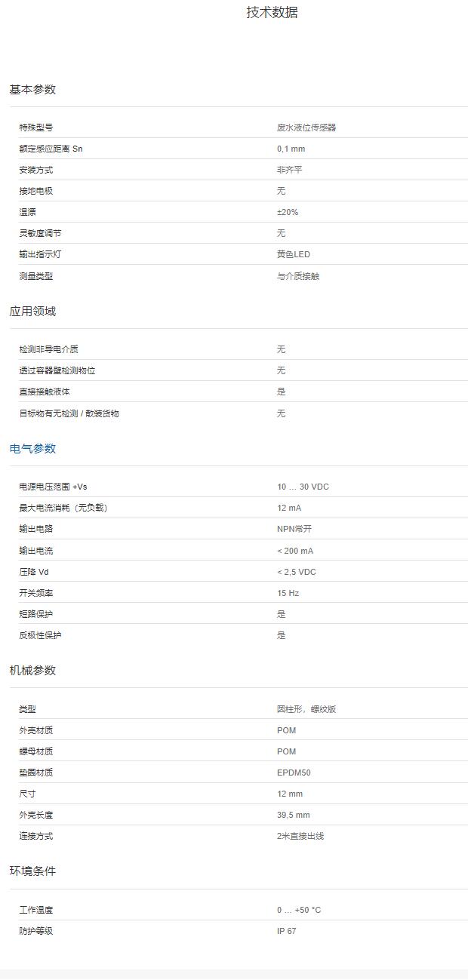Select the 额定感应距离 Sn row label
The height and width of the screenshot is (980, 468).
click(x=51, y=149)
